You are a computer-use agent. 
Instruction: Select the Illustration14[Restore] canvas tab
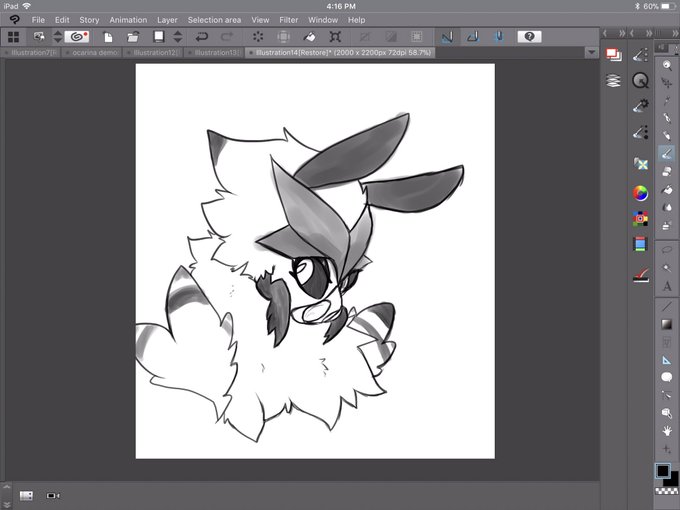coord(340,52)
